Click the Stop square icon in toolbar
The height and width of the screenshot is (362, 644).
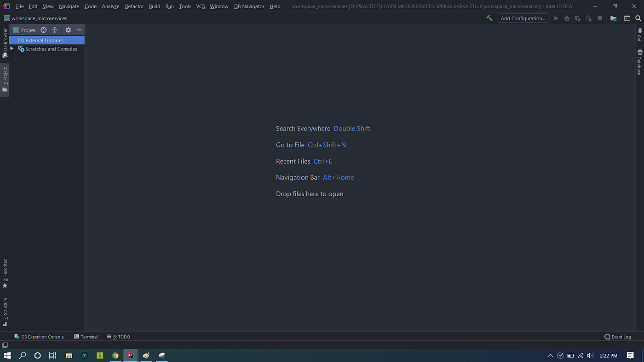click(600, 18)
